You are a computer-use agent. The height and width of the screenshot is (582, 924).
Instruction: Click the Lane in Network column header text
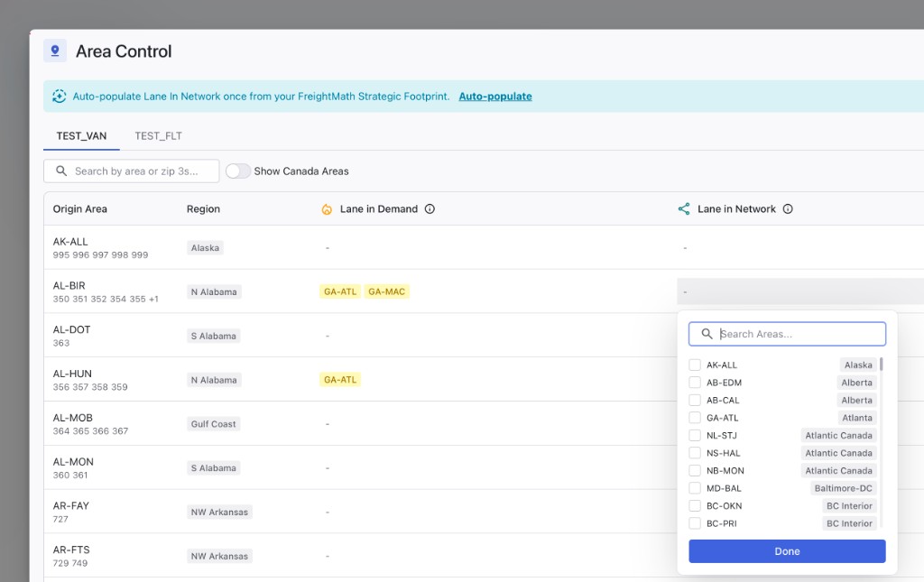736,209
